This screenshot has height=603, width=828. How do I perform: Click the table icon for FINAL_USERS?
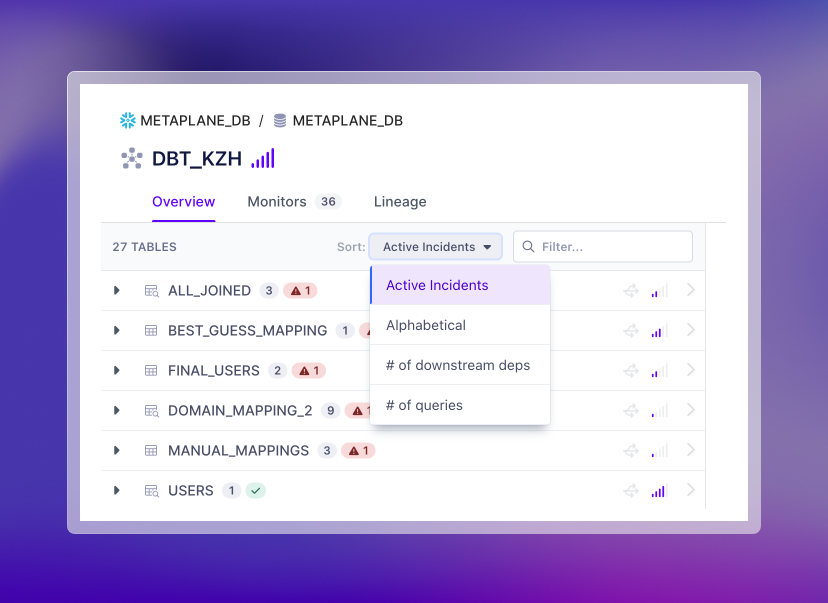click(x=151, y=371)
